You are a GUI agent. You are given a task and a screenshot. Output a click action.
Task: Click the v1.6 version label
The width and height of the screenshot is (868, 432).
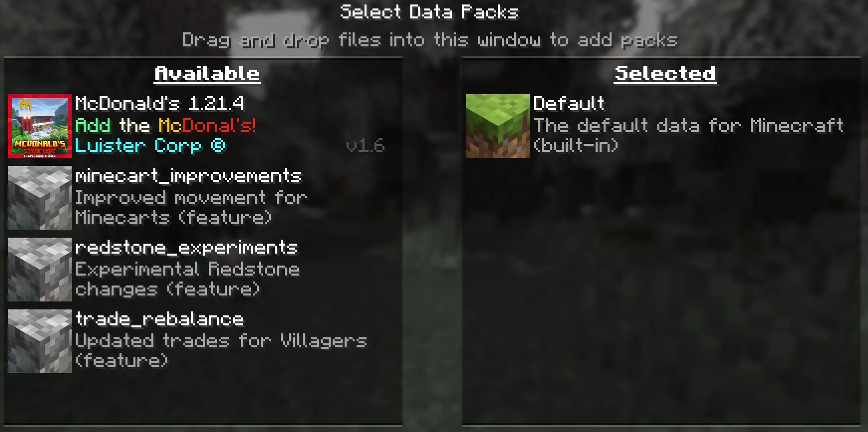point(366,146)
